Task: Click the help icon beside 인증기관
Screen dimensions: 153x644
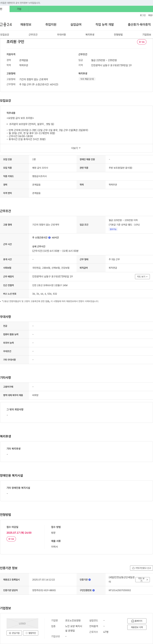Action: (90, 580)
